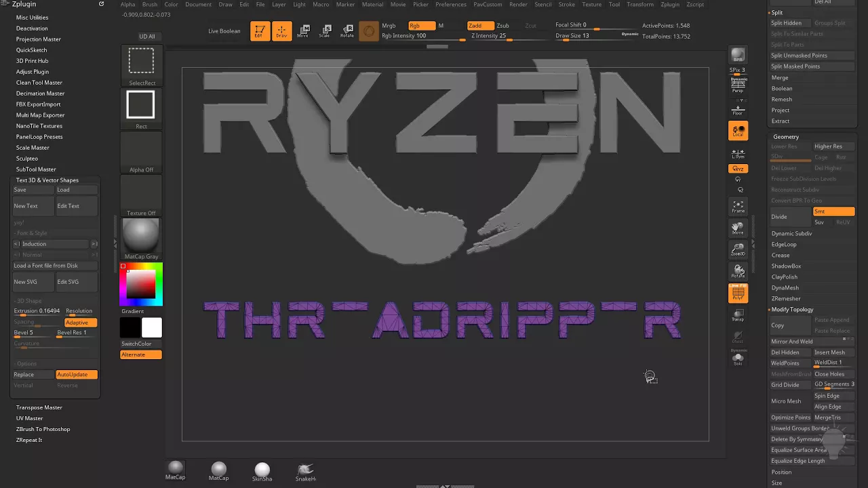
Task: Expand the ZRemesher section
Action: [x=786, y=298]
